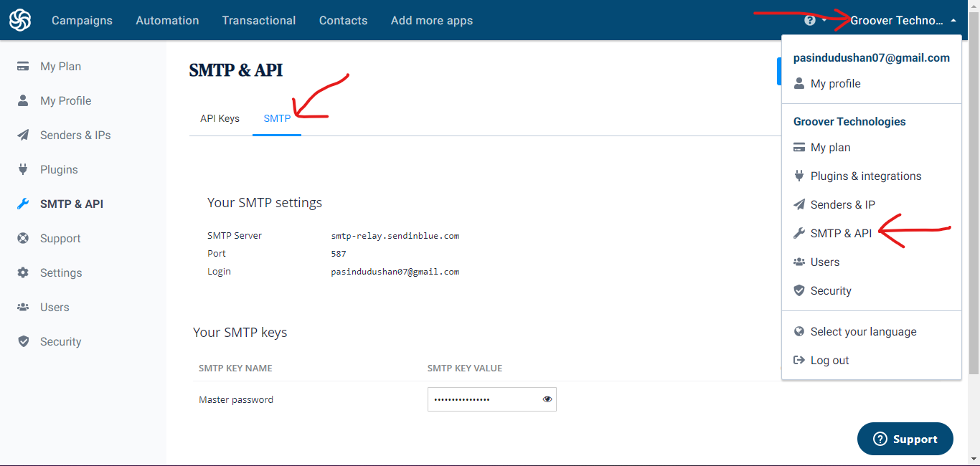The height and width of the screenshot is (466, 980).
Task: Click the My profile person icon in dropdown
Action: click(x=799, y=83)
